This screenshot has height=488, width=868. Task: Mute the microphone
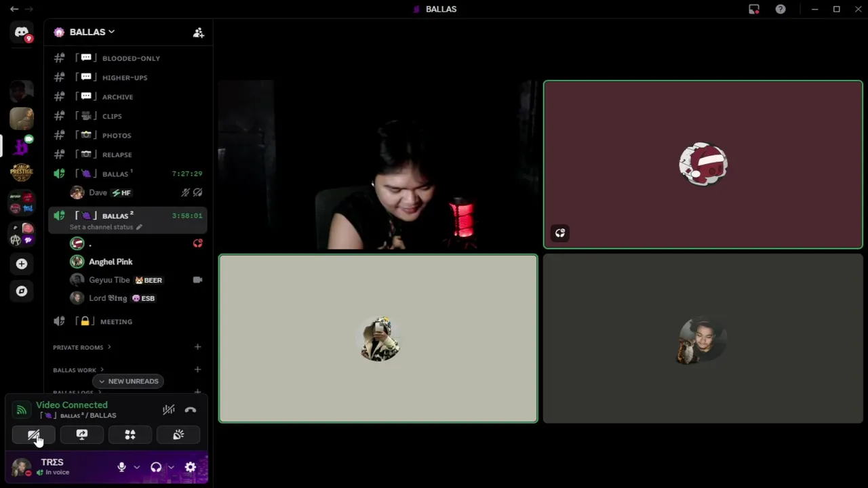tap(121, 467)
